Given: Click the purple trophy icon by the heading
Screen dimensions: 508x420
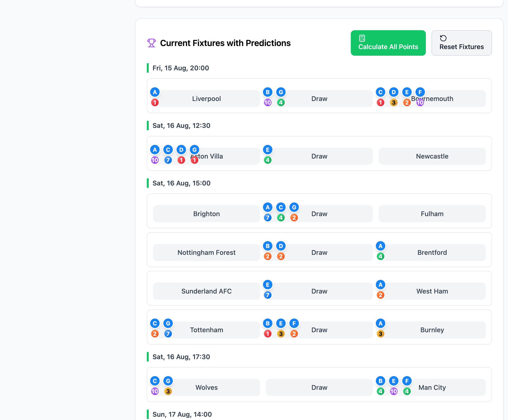Looking at the screenshot, I should [x=152, y=43].
